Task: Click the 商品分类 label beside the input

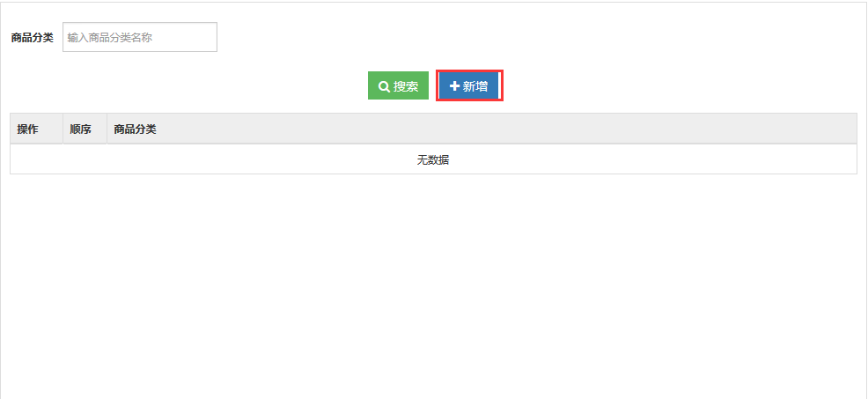Action: tap(32, 38)
